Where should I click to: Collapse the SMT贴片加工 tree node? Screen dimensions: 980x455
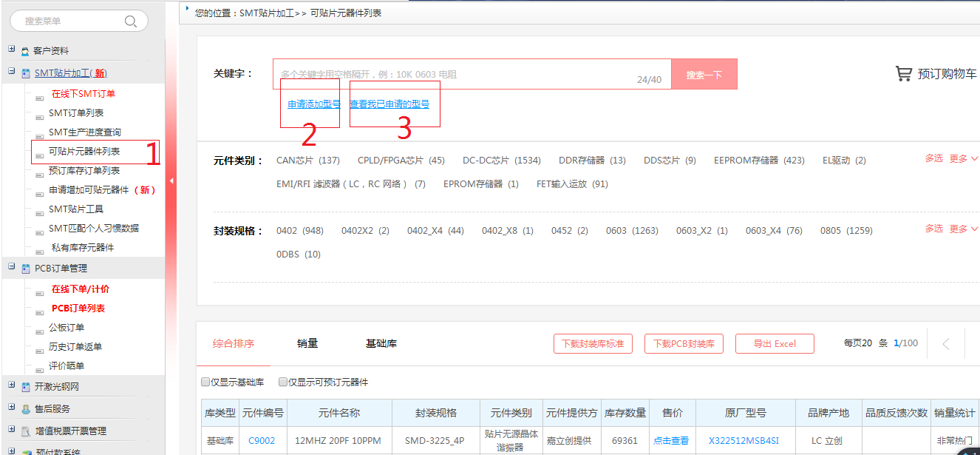[11, 72]
